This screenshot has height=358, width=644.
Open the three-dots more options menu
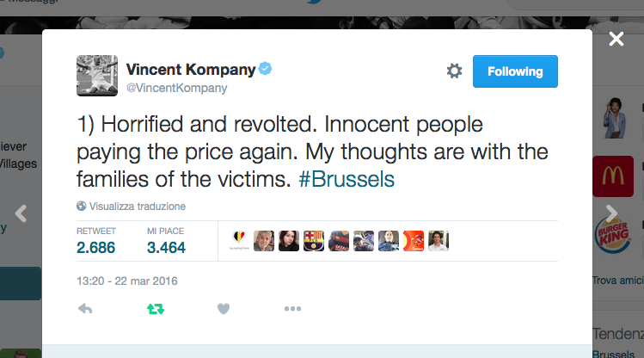(292, 308)
